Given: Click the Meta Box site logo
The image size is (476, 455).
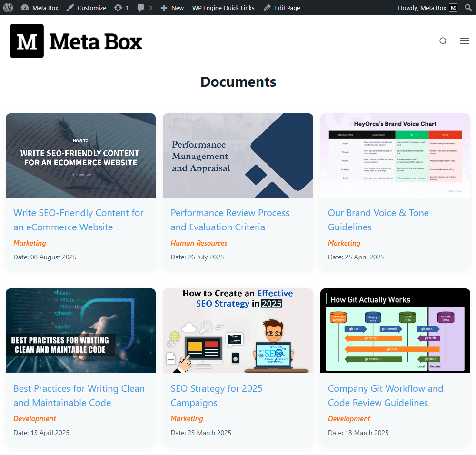Looking at the screenshot, I should pos(76,41).
